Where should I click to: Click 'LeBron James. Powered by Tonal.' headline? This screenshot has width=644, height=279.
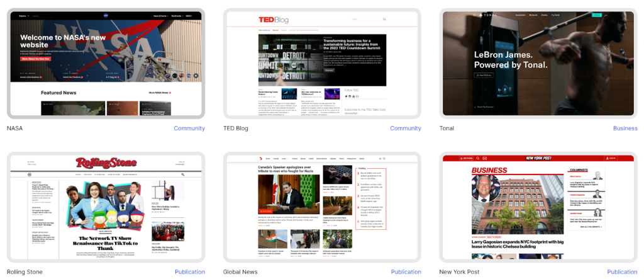coord(511,60)
